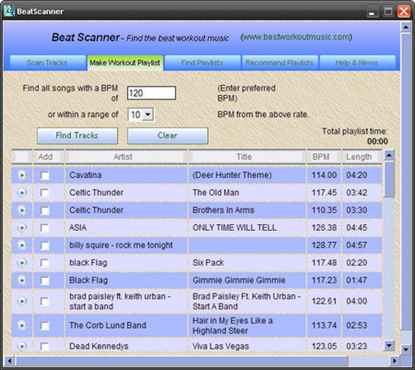Image resolution: width=415 pixels, height=370 pixels.
Task: Click window vertical scroll up arrow
Action: (x=406, y=27)
